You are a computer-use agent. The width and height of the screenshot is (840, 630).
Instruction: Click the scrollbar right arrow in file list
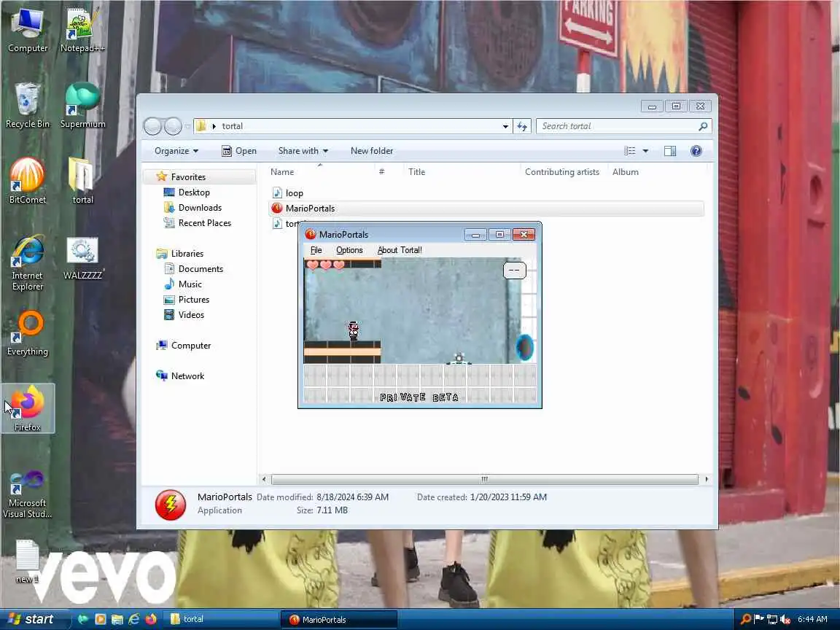707,480
